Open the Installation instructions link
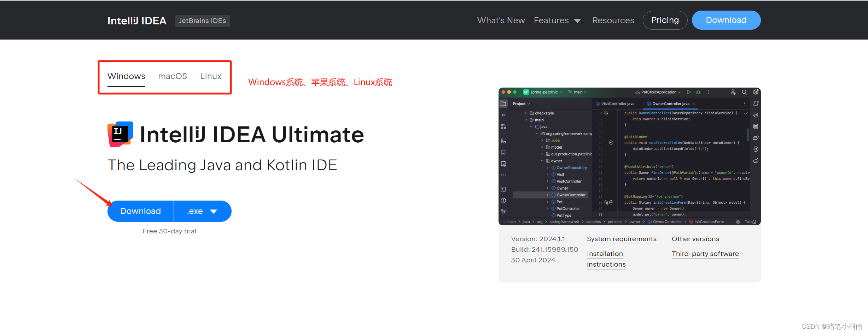Screen dimensions: 868x333 coord(606,259)
